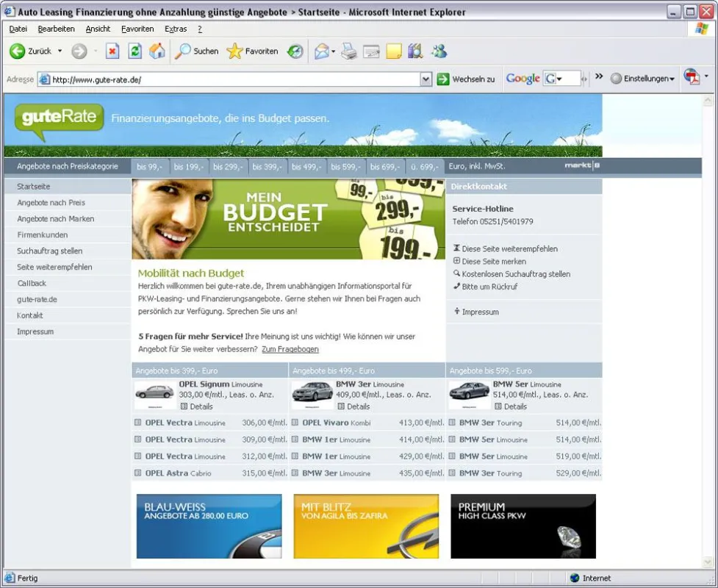Click into the address URL field
Image resolution: width=718 pixels, height=588 pixels.
point(229,79)
